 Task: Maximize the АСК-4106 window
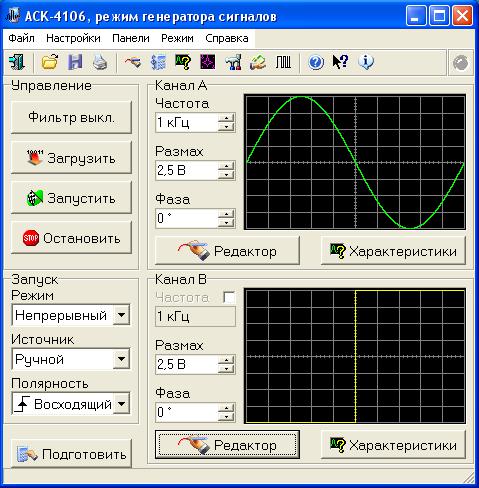[x=439, y=16]
